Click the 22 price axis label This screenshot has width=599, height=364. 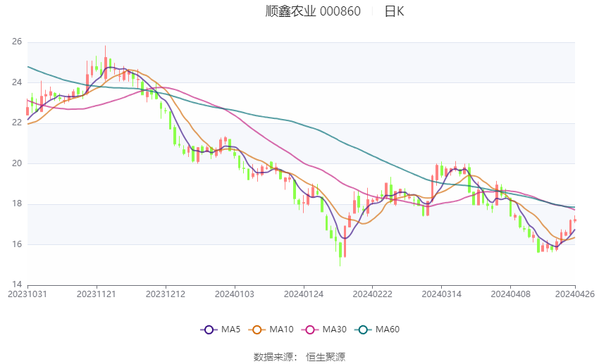[17, 123]
